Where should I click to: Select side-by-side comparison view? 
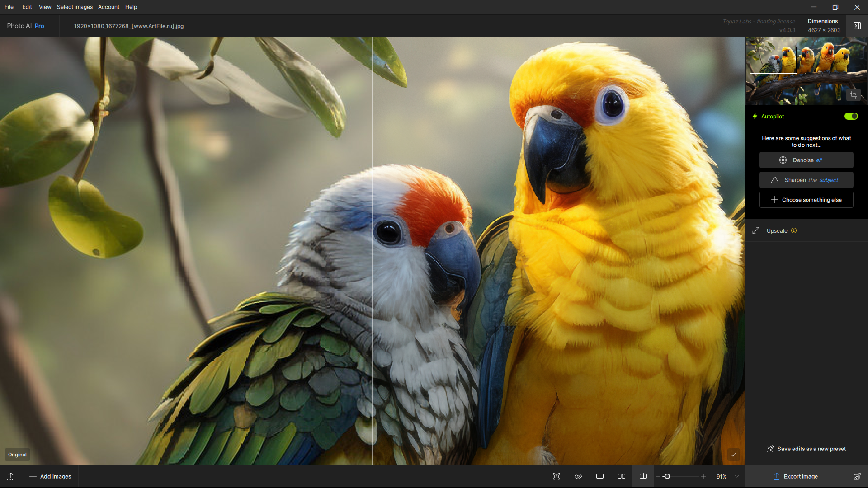622,476
